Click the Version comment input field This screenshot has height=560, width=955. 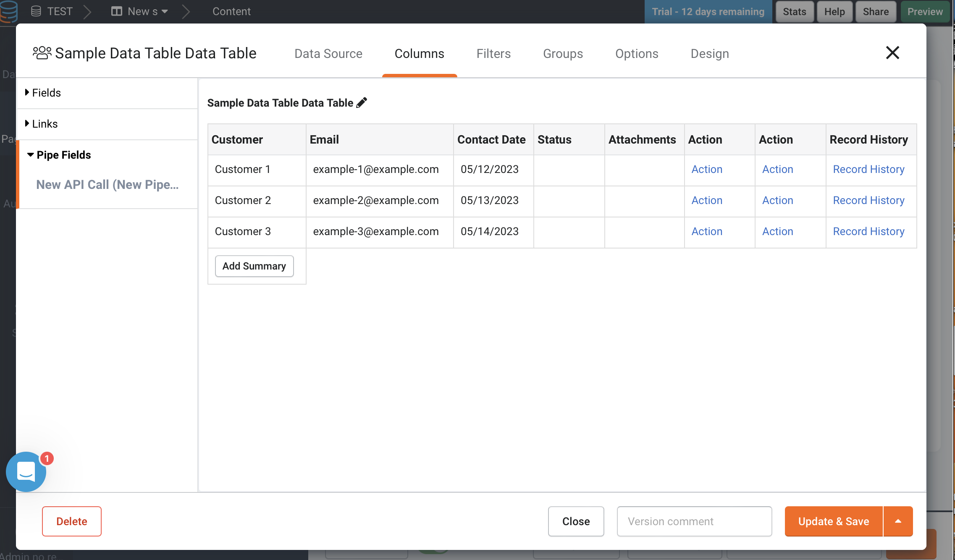point(694,521)
